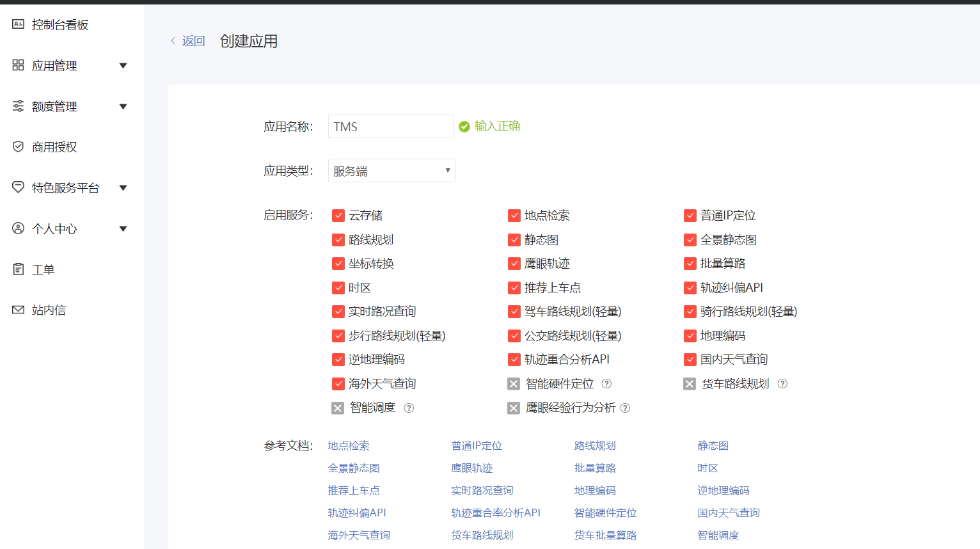The width and height of the screenshot is (980, 549).
Task: Open 普通IP定位 reference document
Action: pos(477,445)
